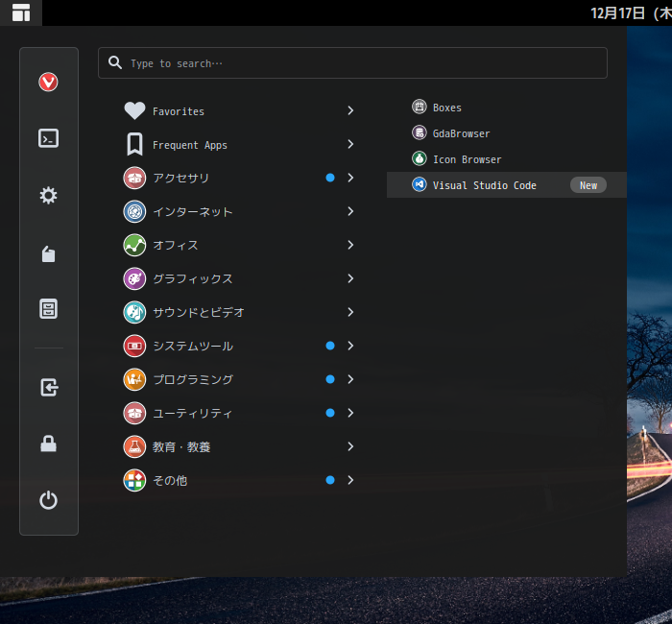Viewport: 672px width, 624px height.
Task: Lock the screen with the padlock icon
Action: [48, 444]
